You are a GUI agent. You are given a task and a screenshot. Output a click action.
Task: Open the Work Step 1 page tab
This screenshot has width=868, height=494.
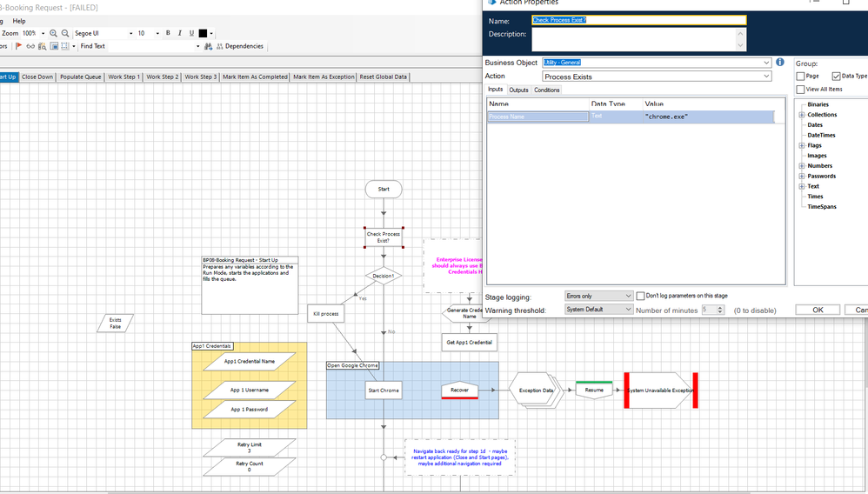click(x=124, y=77)
